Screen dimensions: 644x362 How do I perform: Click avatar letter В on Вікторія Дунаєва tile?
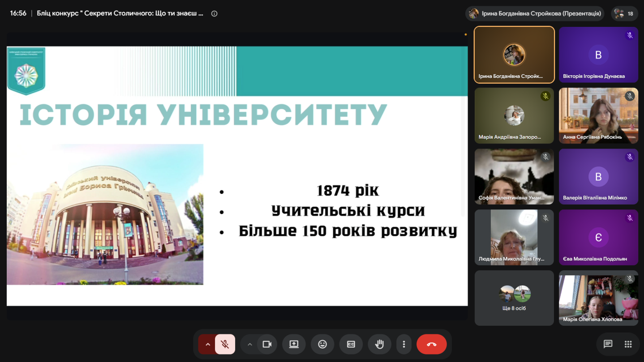(x=598, y=55)
